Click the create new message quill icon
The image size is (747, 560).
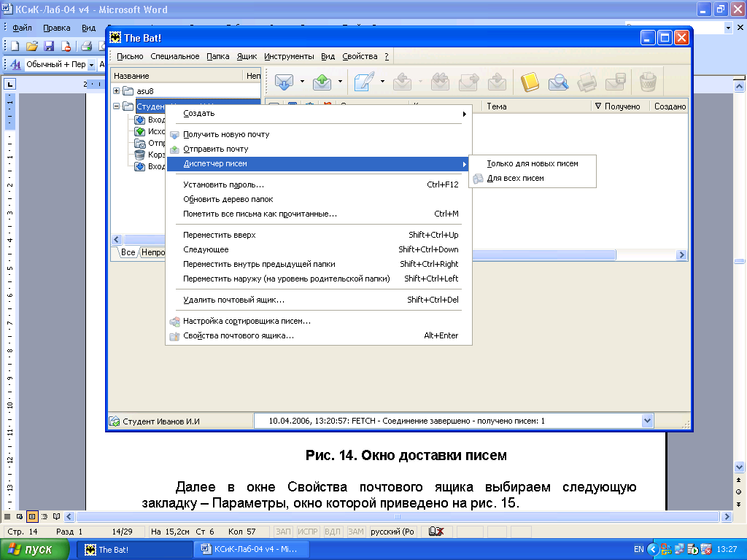[364, 82]
